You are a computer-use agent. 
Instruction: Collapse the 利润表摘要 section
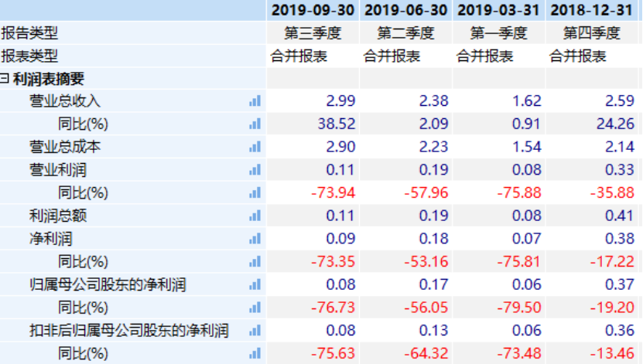(x=4, y=78)
